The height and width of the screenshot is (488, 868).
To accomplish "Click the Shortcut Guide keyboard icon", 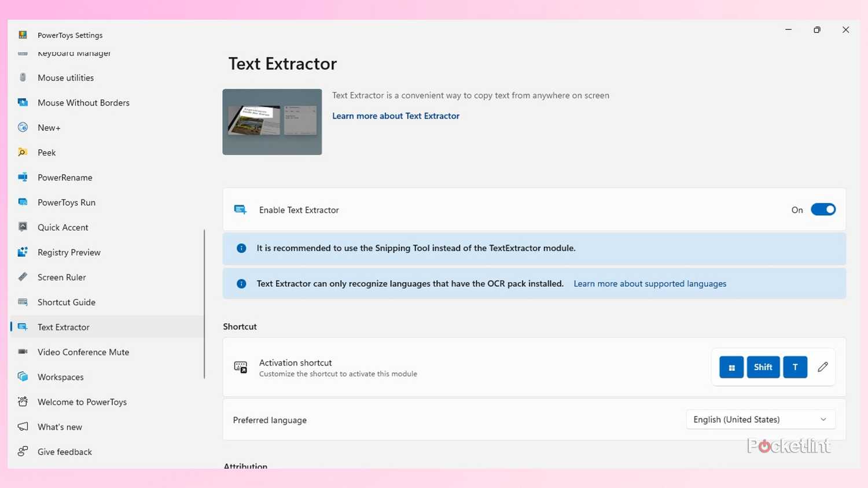I will (23, 302).
